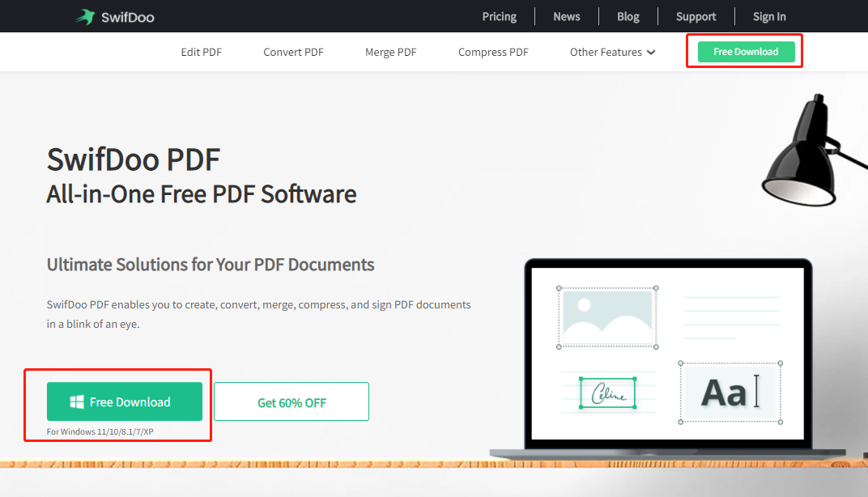Click the Windows logo on download button
Screen dimensions: 868x497
[x=77, y=401]
